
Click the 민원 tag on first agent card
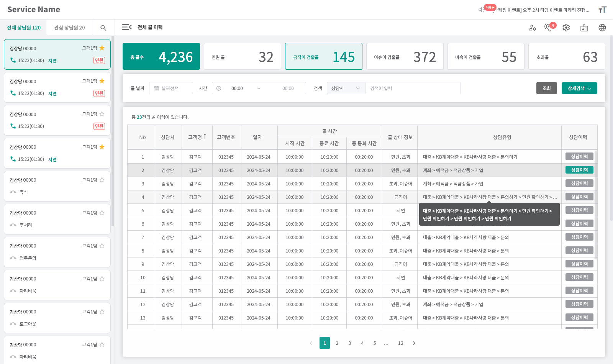point(99,60)
